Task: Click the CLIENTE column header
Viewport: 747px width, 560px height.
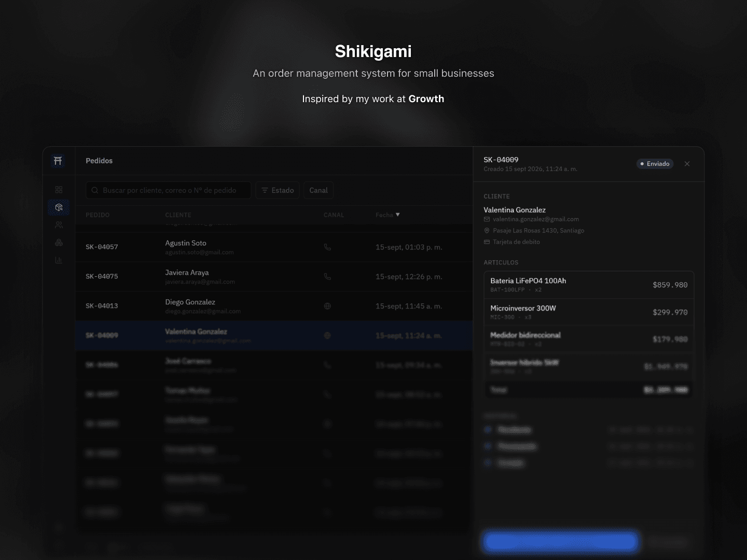Action: pos(178,215)
